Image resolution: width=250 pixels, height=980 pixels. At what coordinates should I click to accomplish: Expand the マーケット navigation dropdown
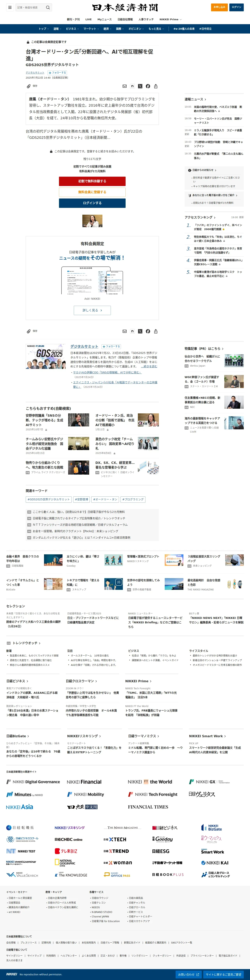(91, 29)
